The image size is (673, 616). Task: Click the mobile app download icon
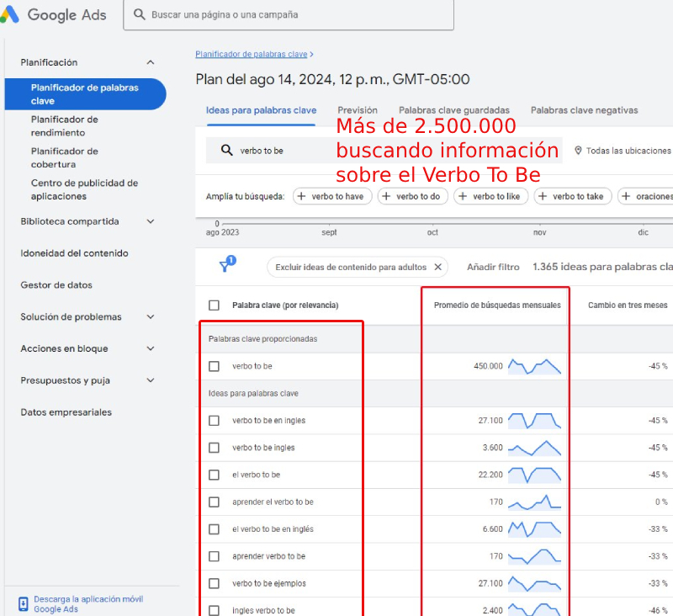click(24, 603)
